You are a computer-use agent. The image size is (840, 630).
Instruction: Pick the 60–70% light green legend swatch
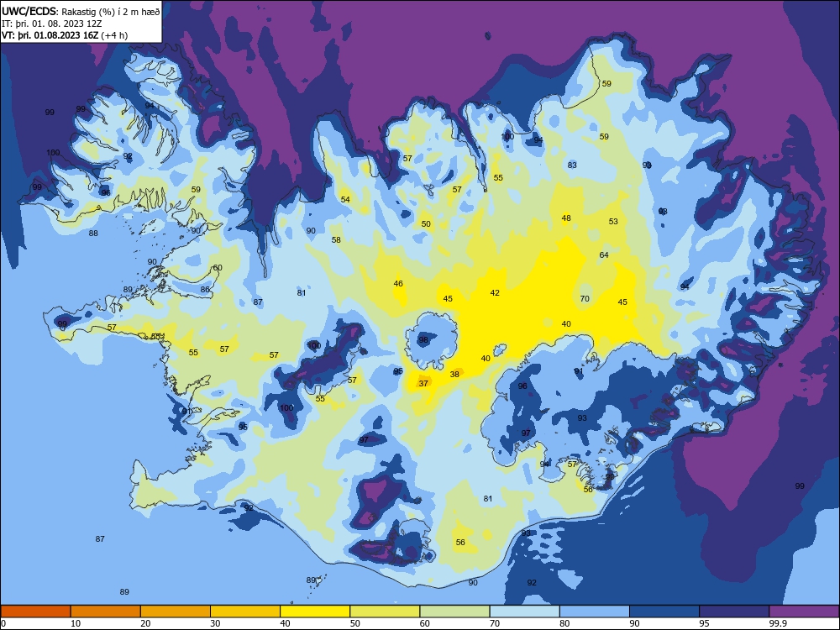[454, 612]
